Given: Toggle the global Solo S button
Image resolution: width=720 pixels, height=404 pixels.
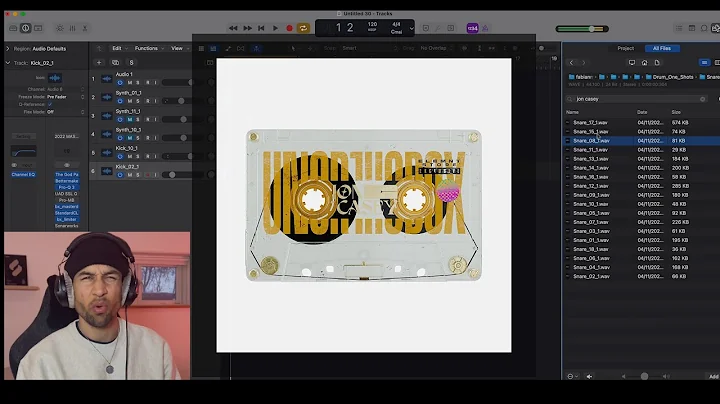Looking at the screenshot, I should click(x=131, y=62).
